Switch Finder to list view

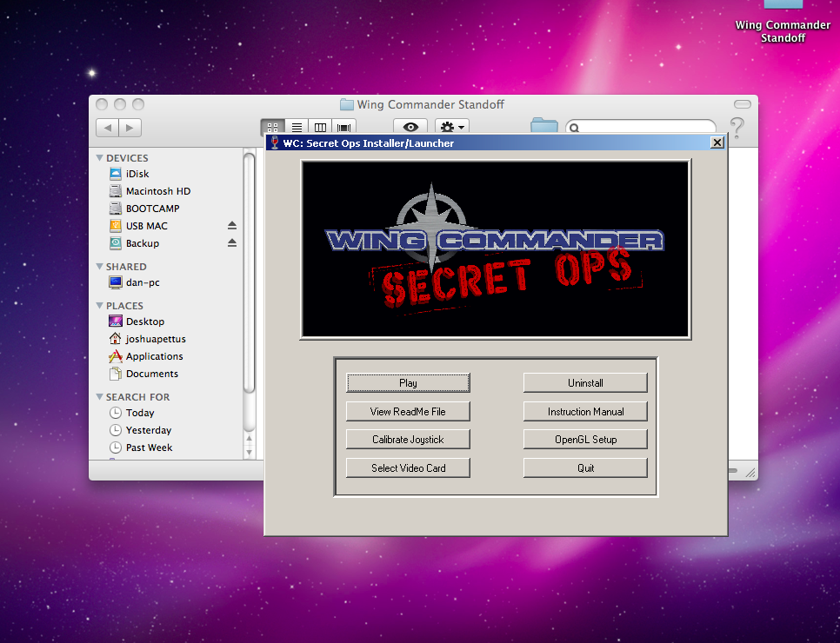pyautogui.click(x=297, y=128)
